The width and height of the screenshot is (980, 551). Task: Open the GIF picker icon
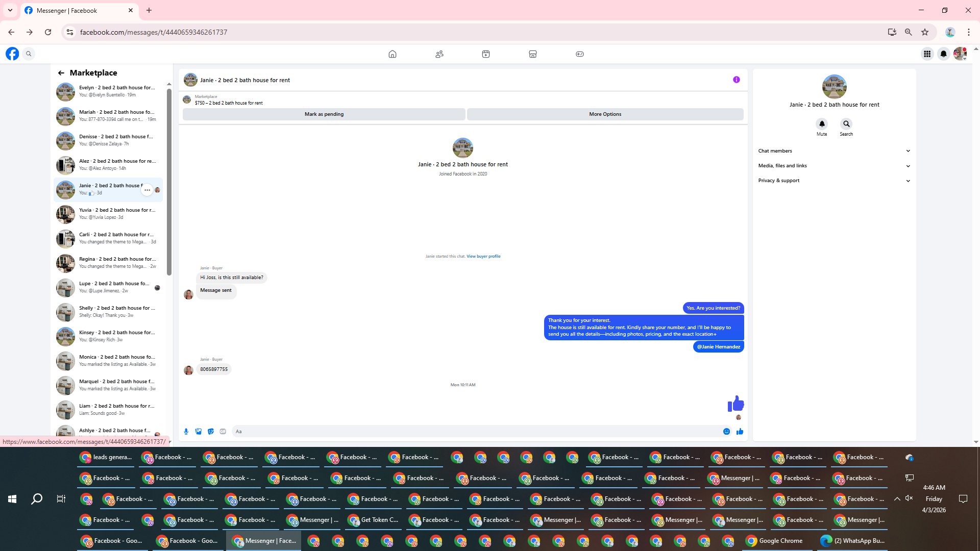223,432
